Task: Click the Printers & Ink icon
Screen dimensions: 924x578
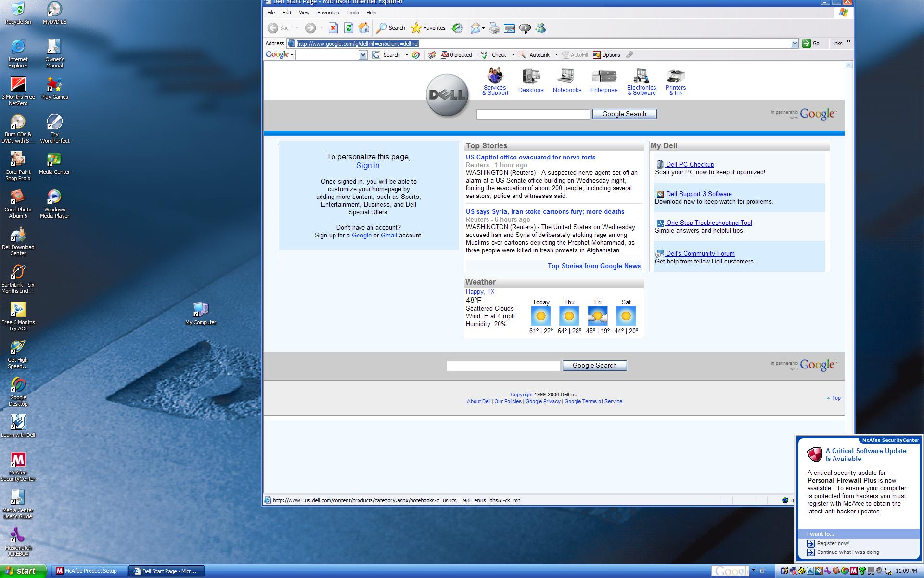Action: pyautogui.click(x=676, y=76)
